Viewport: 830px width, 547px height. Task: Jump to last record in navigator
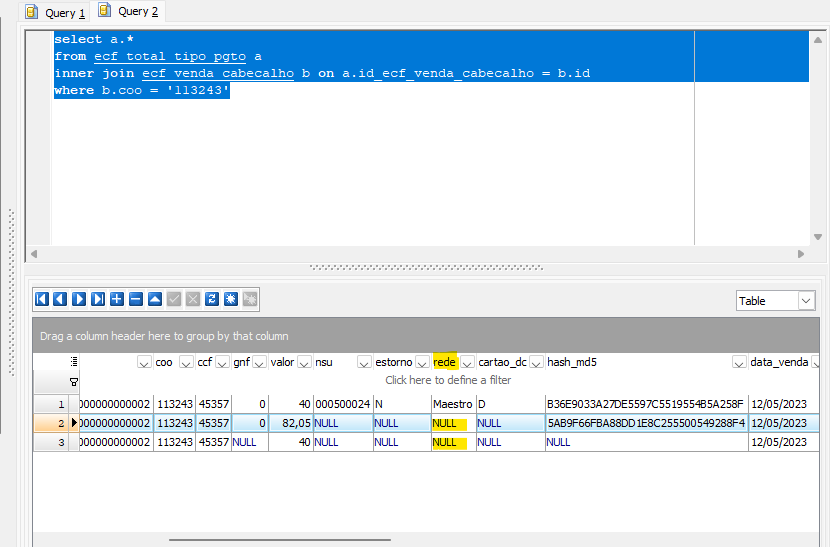click(x=98, y=299)
